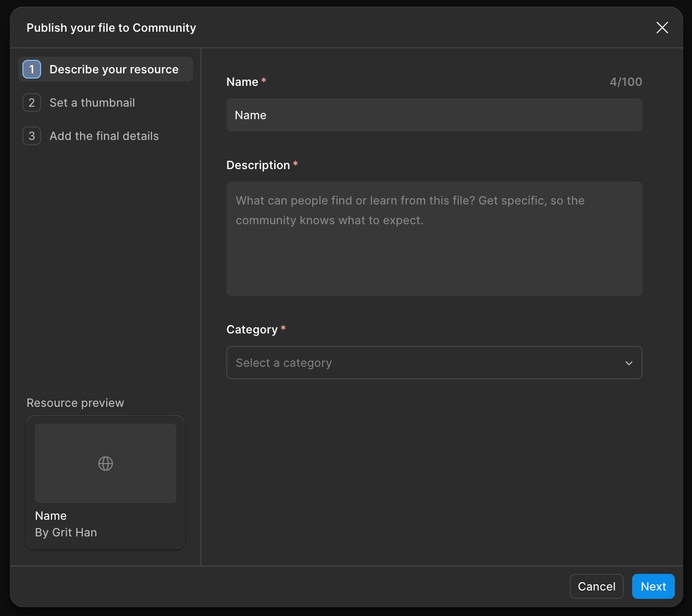Open the Add the final details step
Screen dimensions: 692x616
tap(104, 136)
